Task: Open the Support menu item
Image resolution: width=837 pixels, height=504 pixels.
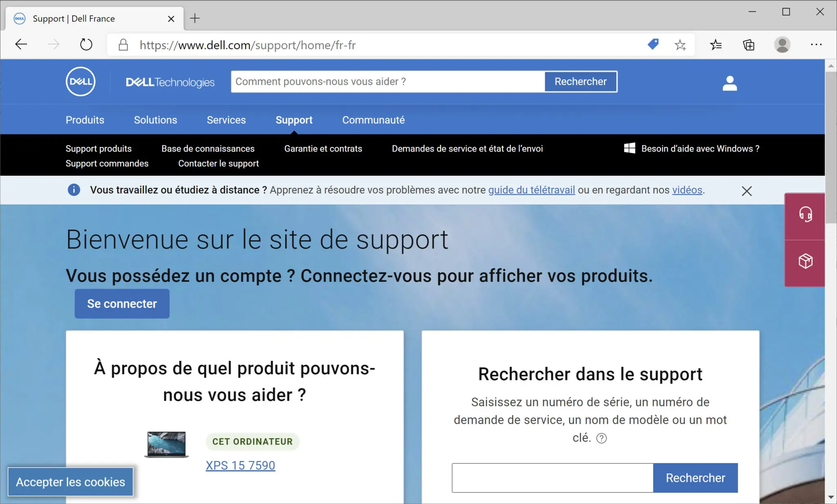Action: pos(294,120)
